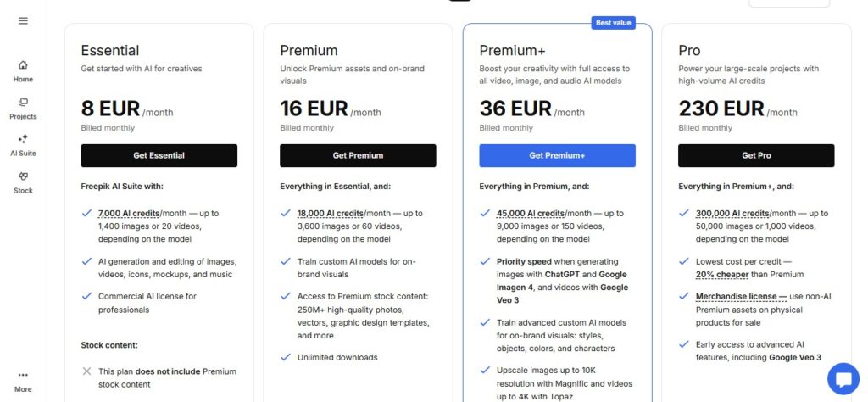Click the 300,000 AI credits underlined text
This screenshot has height=402, width=868.
point(732,213)
